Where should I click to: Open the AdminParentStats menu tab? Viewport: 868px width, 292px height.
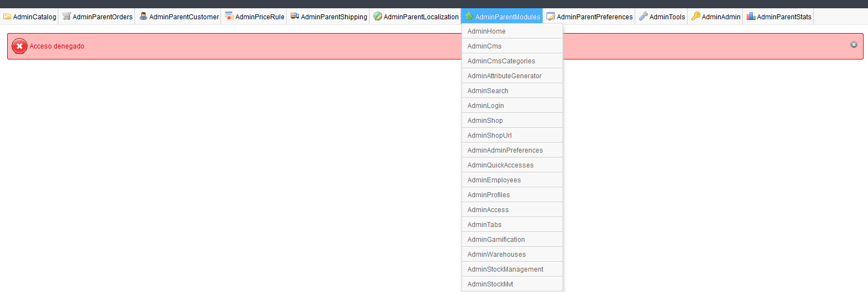pos(779,17)
